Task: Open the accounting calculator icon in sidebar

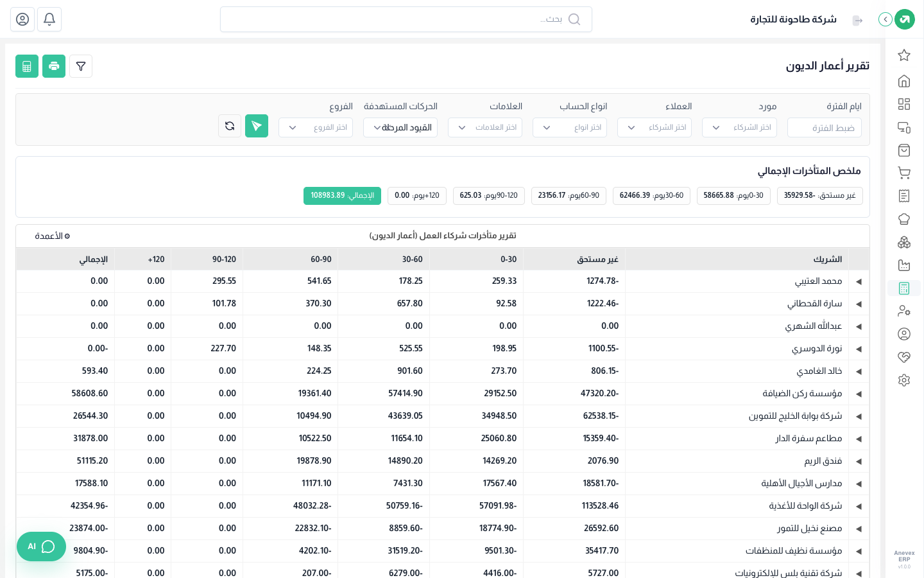Action: click(904, 288)
